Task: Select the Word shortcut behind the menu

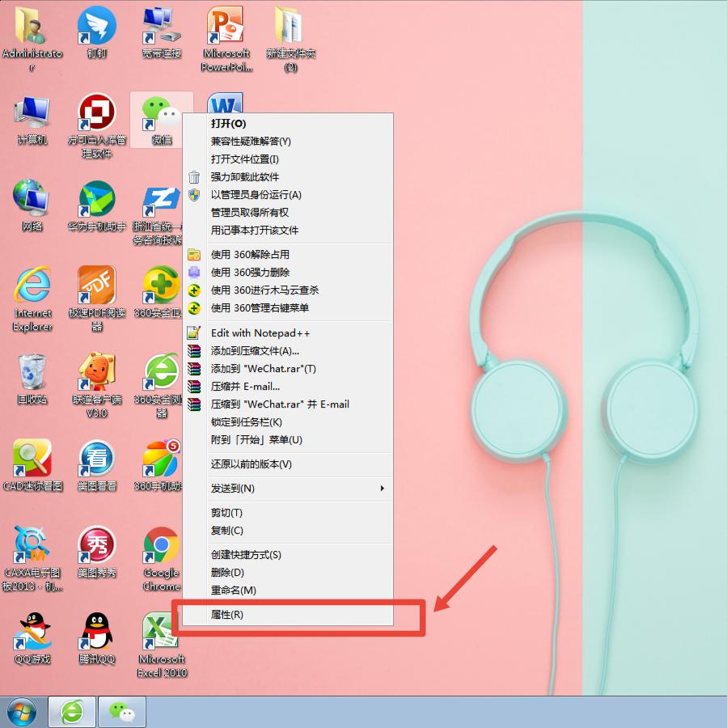Action: 225,103
